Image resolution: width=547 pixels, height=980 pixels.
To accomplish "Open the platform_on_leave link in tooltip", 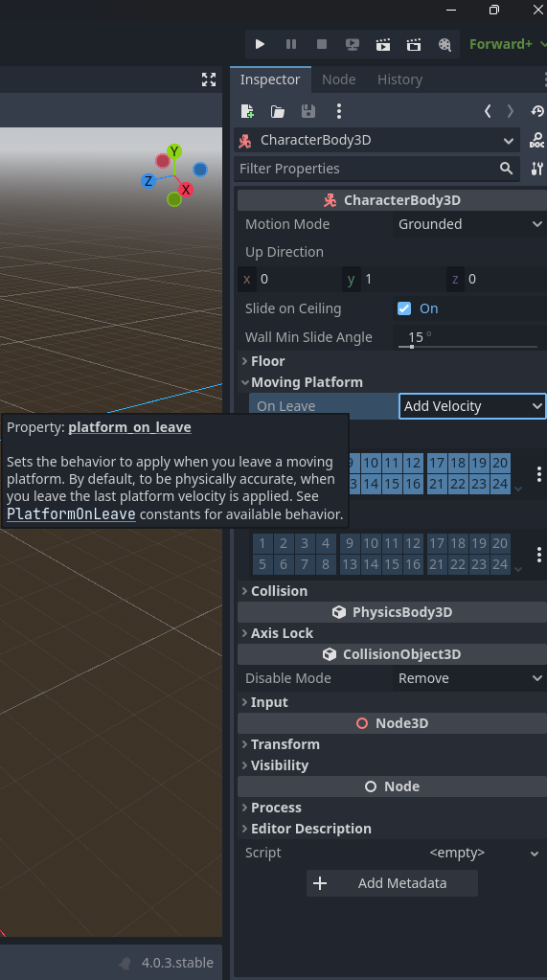I will pos(129,427).
